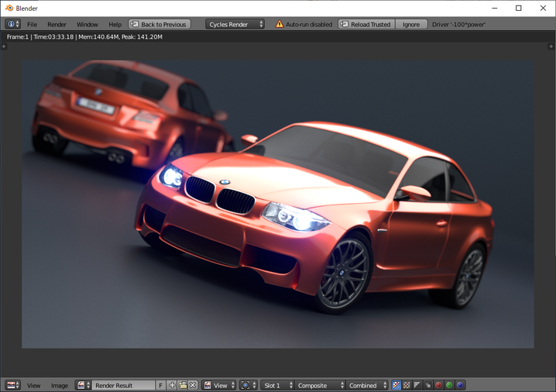Toggle the blue channel display
Image resolution: width=556 pixels, height=392 pixels.
click(x=460, y=385)
